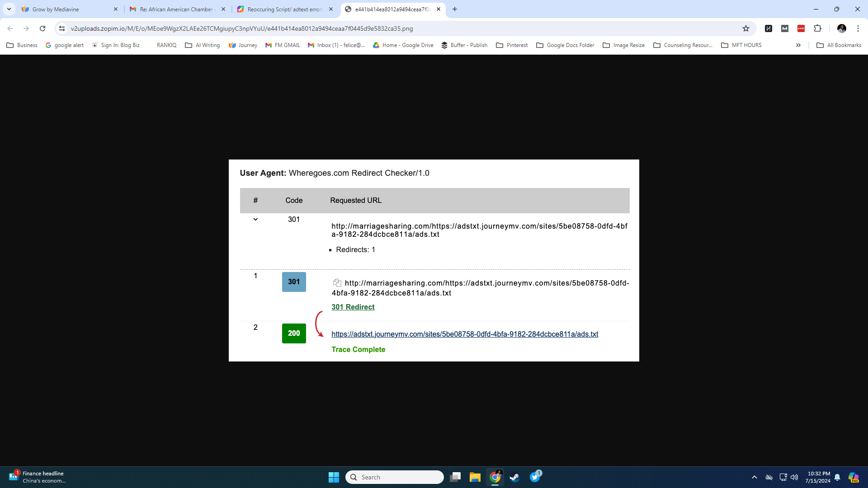
Task: Show hidden system tray icons
Action: 754,477
